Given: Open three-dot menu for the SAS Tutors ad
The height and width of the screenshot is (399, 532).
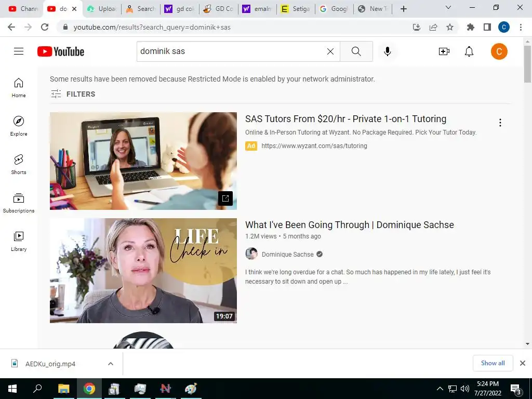Looking at the screenshot, I should (x=500, y=123).
